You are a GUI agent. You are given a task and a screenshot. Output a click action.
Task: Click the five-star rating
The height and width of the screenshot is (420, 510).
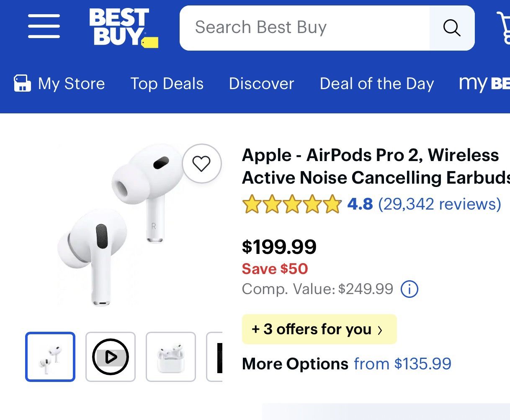(291, 205)
